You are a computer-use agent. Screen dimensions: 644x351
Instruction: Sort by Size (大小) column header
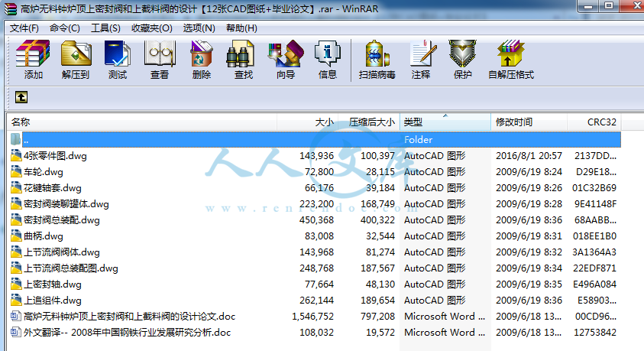(x=307, y=122)
